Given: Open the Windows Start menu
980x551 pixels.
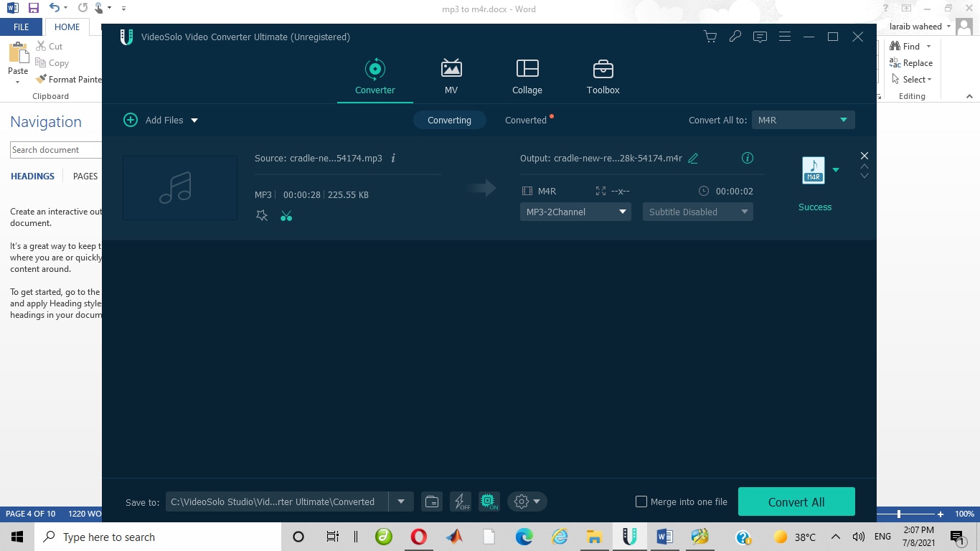Looking at the screenshot, I should point(17,537).
